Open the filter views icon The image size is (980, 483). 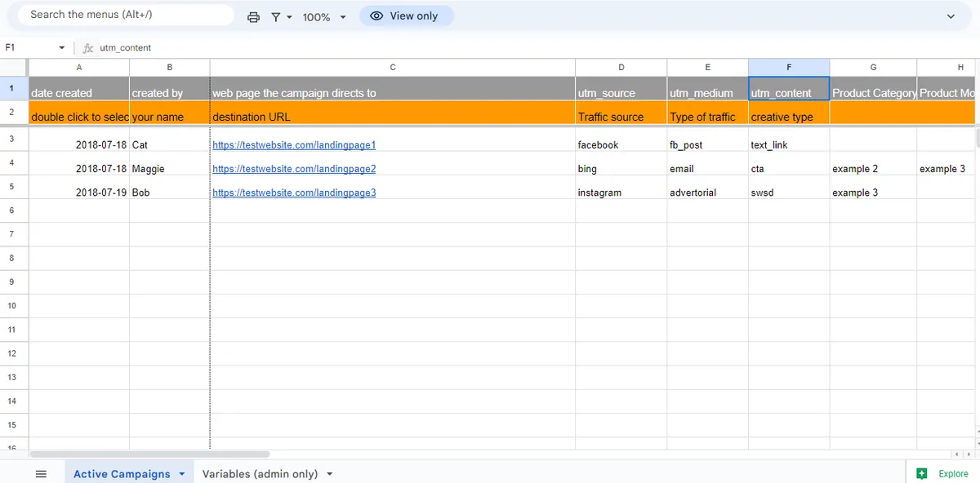coord(275,16)
